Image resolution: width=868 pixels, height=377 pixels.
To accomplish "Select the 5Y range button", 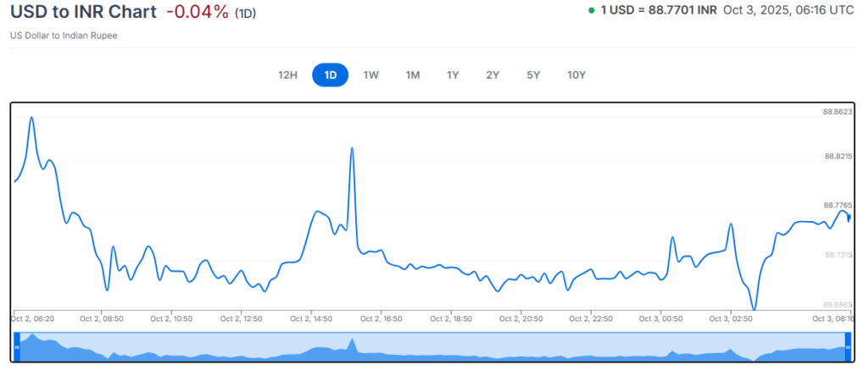I will coord(533,75).
